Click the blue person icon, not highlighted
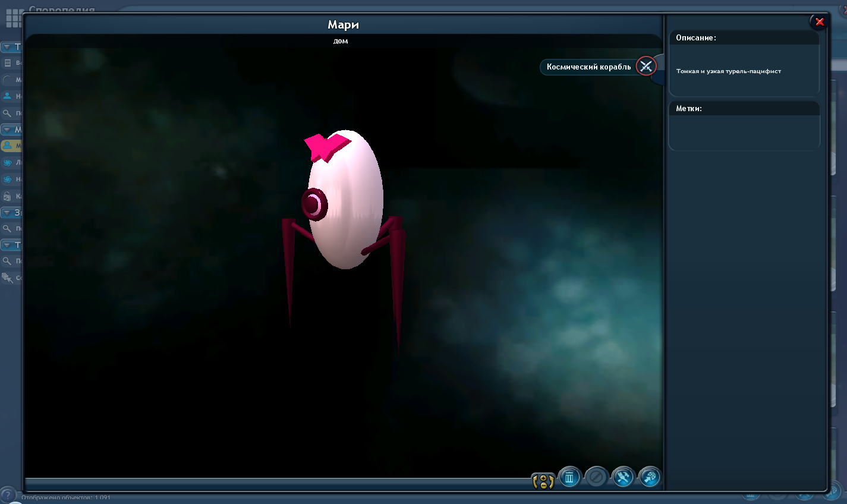The height and width of the screenshot is (504, 847). (8, 96)
